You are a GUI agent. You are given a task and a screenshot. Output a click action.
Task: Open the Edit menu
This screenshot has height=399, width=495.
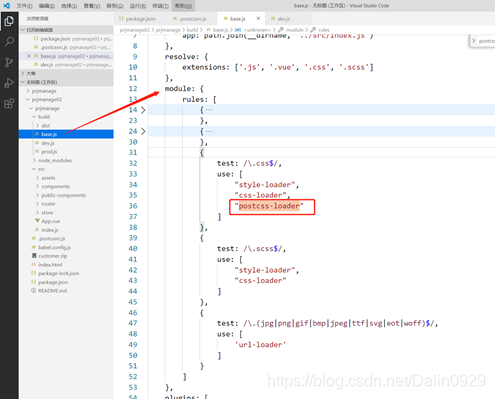(x=47, y=6)
